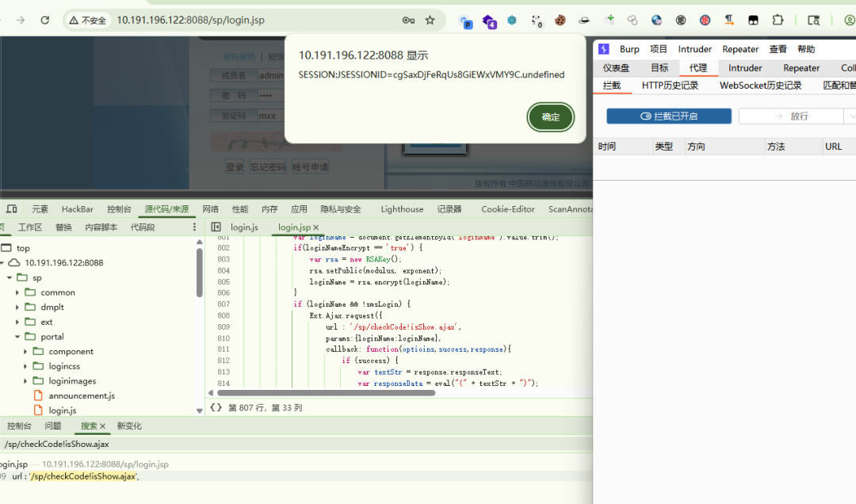The image size is (856, 504).
Task: Click the browser address bar URL
Action: (190, 20)
